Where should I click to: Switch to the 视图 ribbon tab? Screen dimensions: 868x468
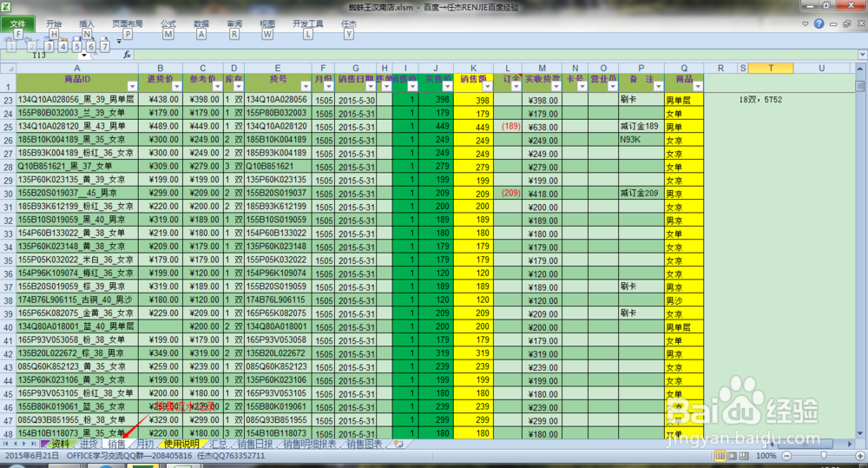coord(267,23)
